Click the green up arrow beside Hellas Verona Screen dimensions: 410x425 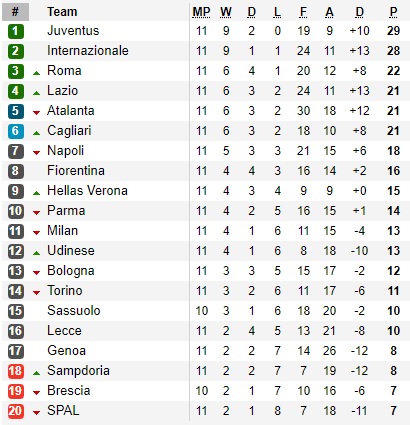click(x=37, y=193)
